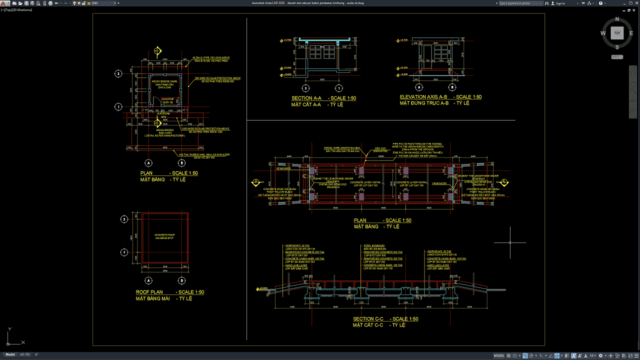Open the status bar Customization menu icon
Screen dimensions: 640x360
point(636,356)
